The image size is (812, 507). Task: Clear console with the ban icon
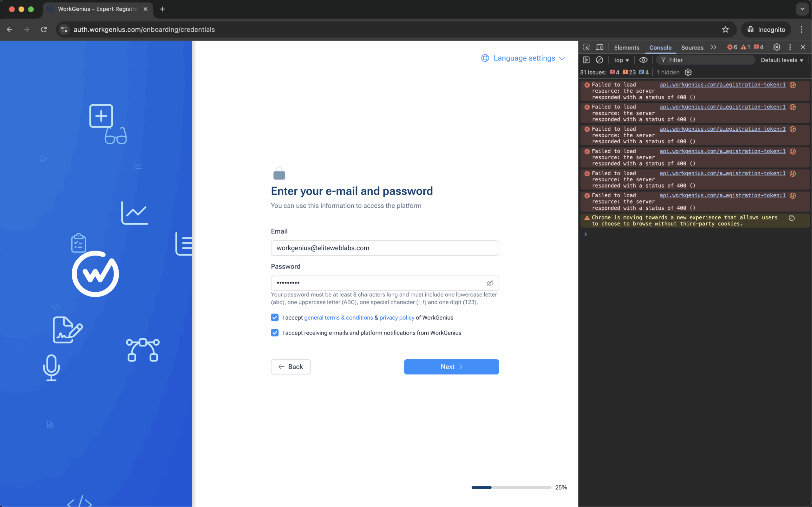(x=599, y=60)
